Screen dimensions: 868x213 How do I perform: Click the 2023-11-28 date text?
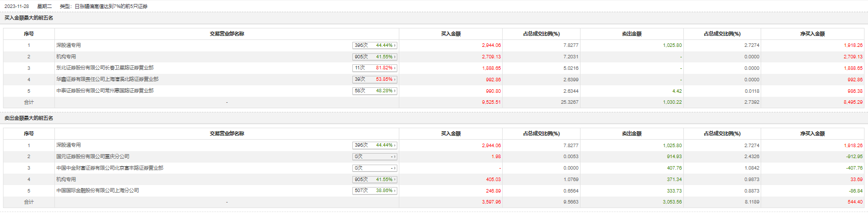pos(17,6)
